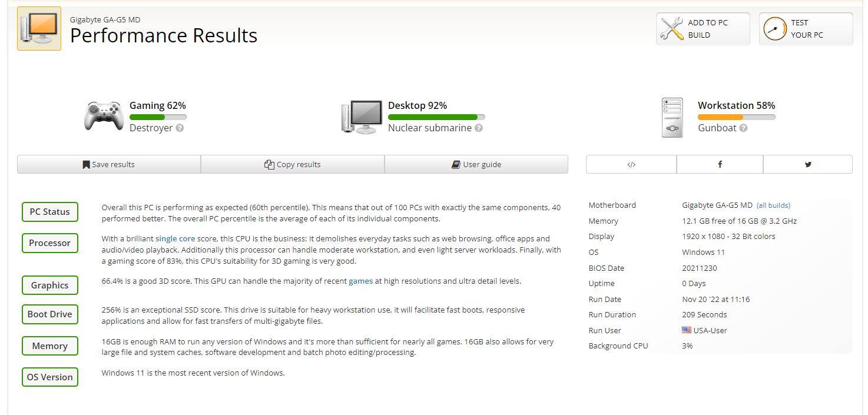This screenshot has width=868, height=415.
Task: Click the workstation tower icon
Action: [x=672, y=118]
